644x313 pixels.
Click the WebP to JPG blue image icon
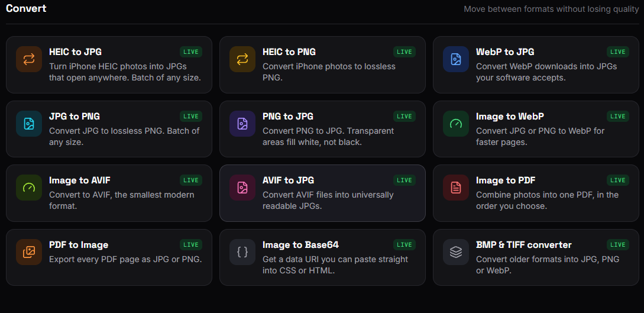coord(456,59)
